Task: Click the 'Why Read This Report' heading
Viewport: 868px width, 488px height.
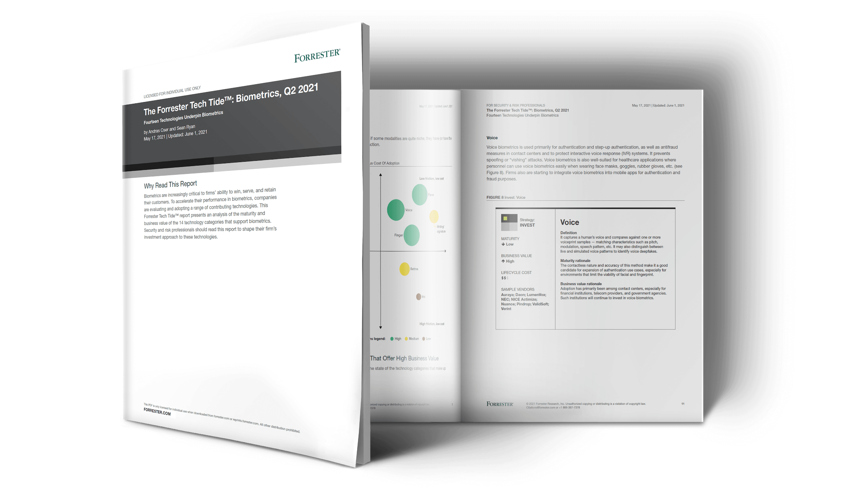Action: [170, 184]
